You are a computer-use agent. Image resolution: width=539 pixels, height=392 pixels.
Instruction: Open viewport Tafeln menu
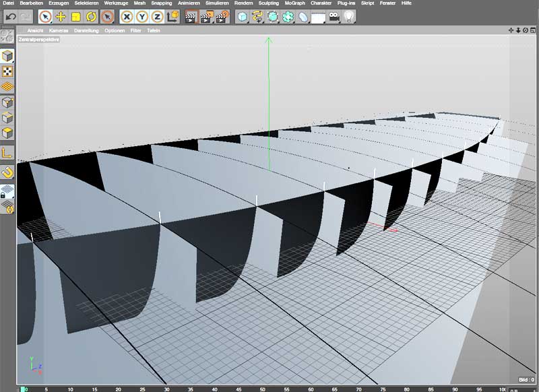(x=154, y=30)
